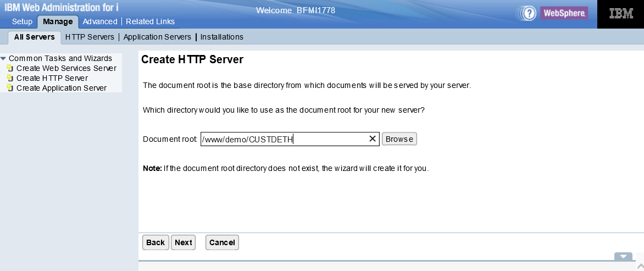Expand the bottom panel down-arrow tab
Viewport: 644px width, 271px height.
pyautogui.click(x=624, y=257)
